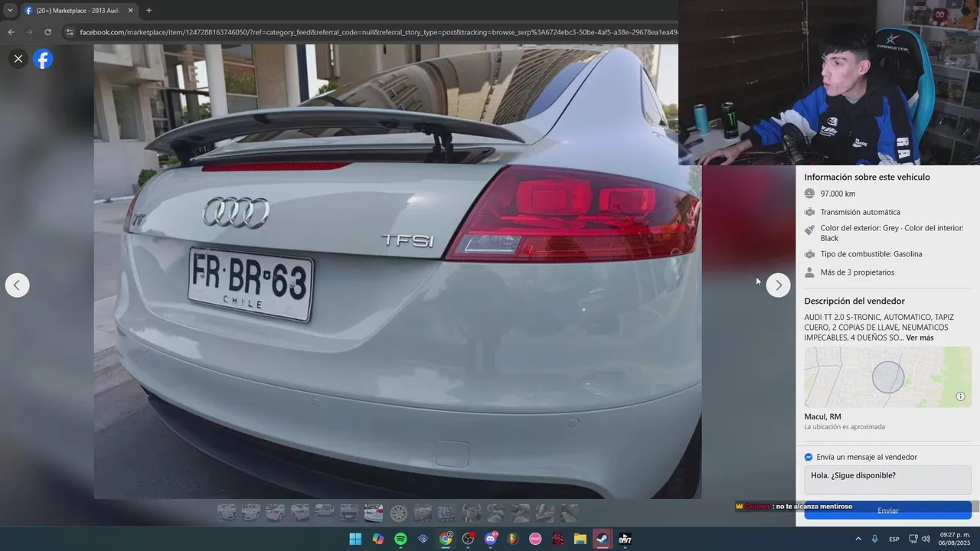Open FL Studio from the taskbar

click(513, 539)
